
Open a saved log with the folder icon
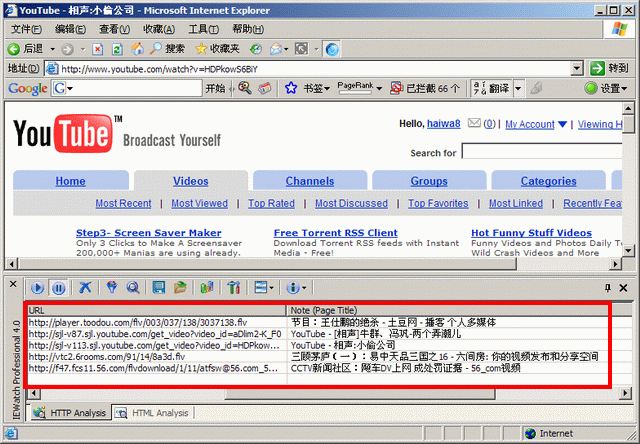tap(180, 288)
